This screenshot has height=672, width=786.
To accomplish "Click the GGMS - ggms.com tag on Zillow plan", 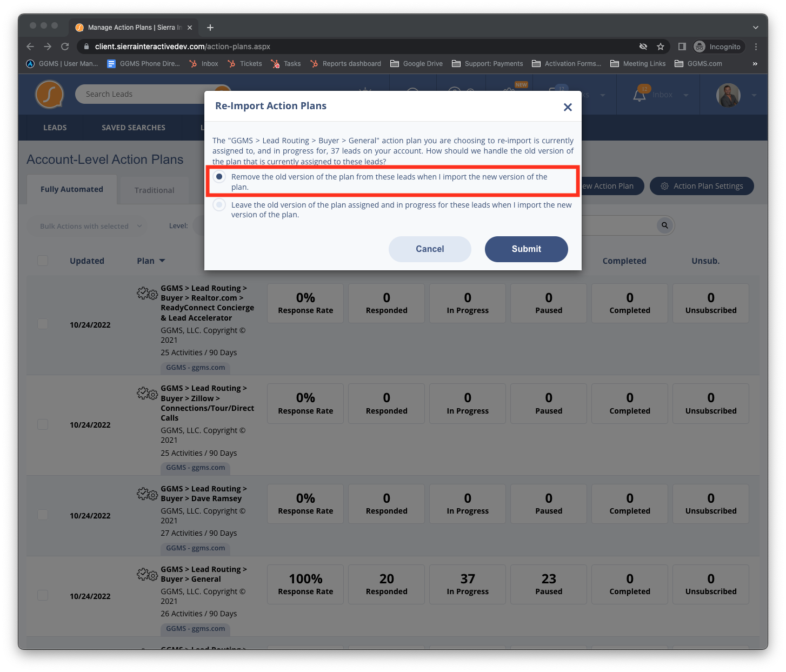I will (x=195, y=468).
